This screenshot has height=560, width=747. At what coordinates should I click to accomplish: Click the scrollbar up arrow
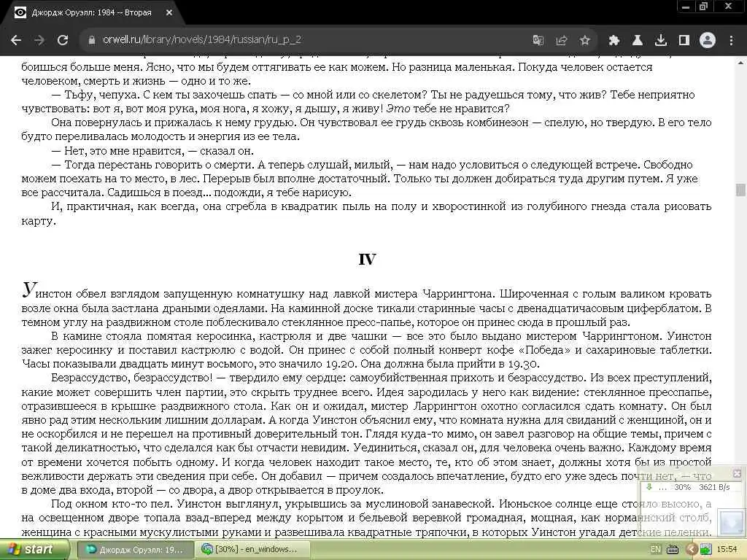pos(740,63)
